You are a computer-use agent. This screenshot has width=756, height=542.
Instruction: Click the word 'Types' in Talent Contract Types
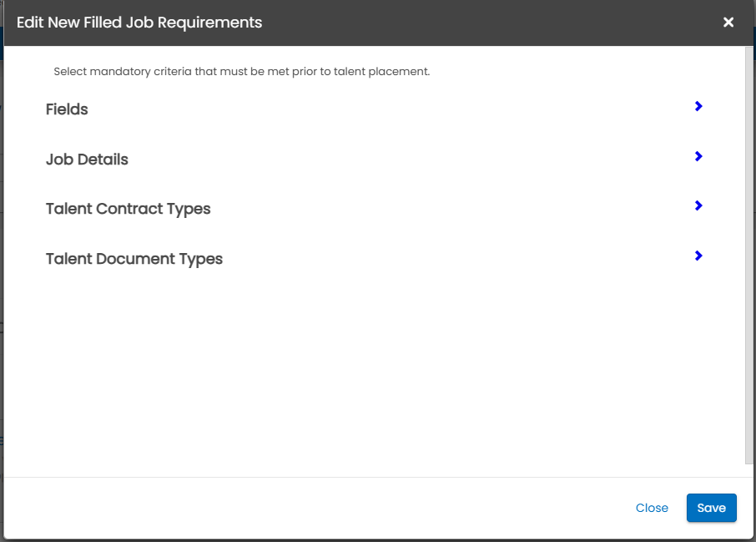click(x=189, y=209)
